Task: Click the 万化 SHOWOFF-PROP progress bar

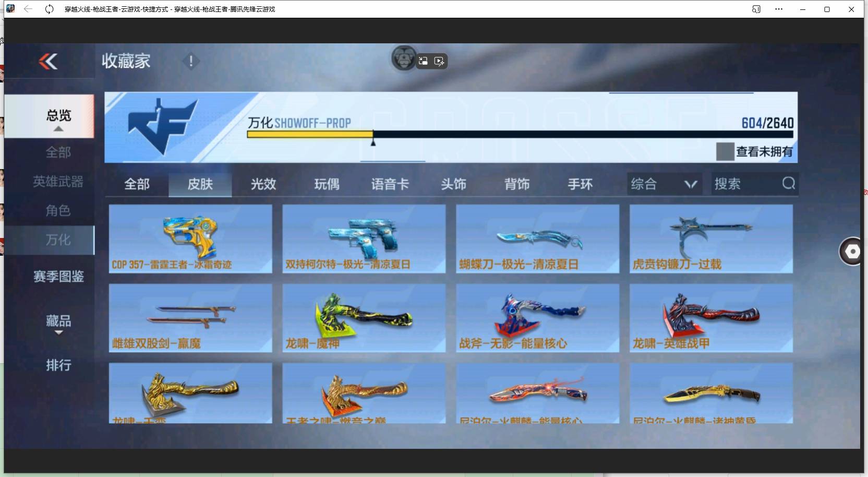Action: (x=520, y=134)
